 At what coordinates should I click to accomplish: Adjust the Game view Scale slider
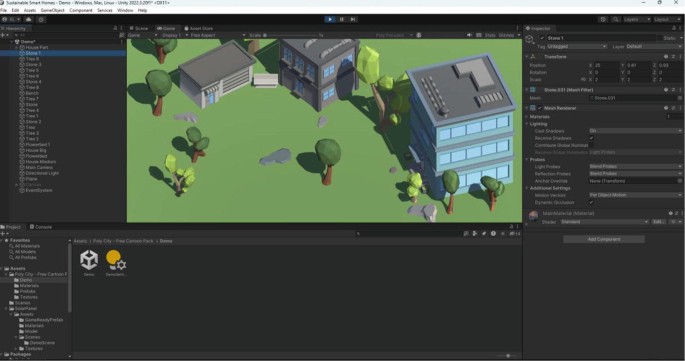[x=293, y=35]
